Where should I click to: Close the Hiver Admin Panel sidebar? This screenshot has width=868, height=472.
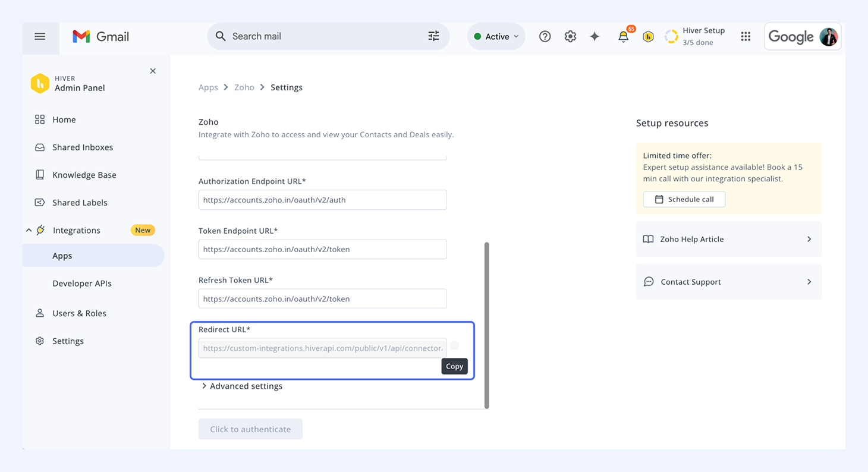153,71
